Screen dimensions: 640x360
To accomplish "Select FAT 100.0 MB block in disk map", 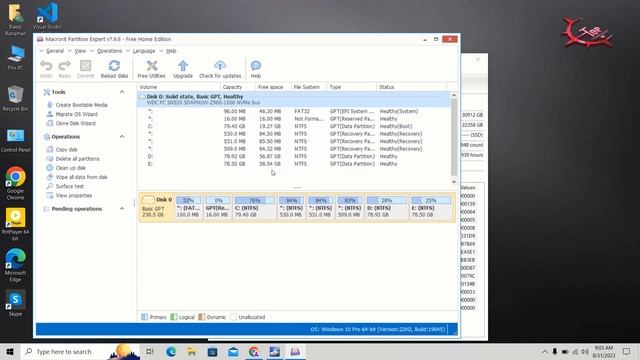I will [188, 207].
